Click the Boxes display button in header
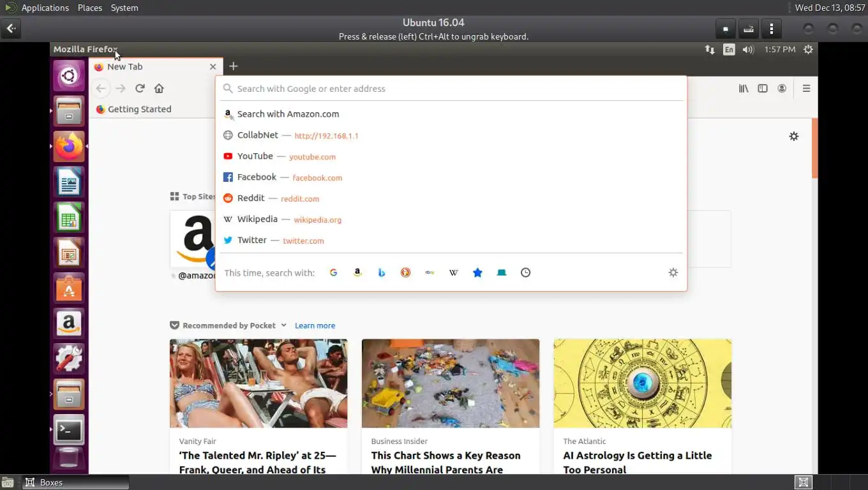 725,29
